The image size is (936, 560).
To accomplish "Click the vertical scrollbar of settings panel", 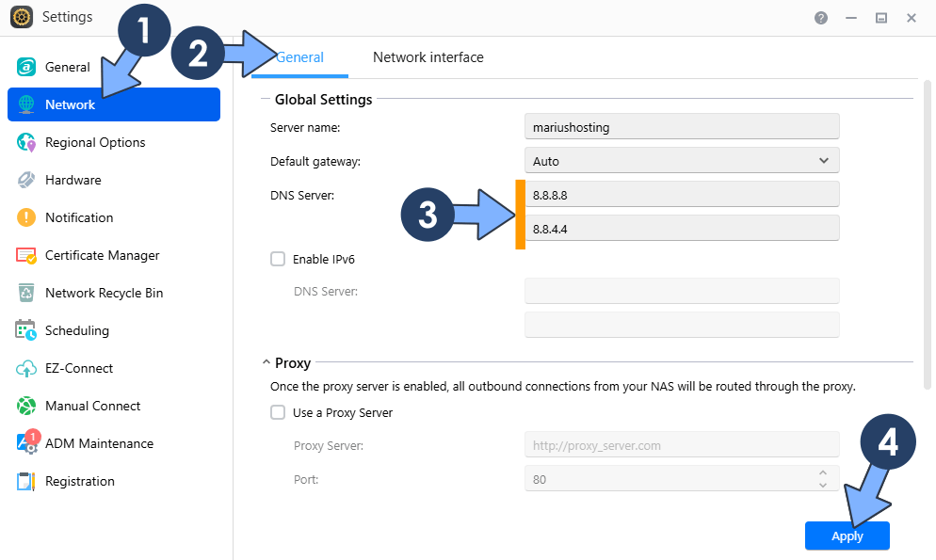I will [x=927, y=234].
